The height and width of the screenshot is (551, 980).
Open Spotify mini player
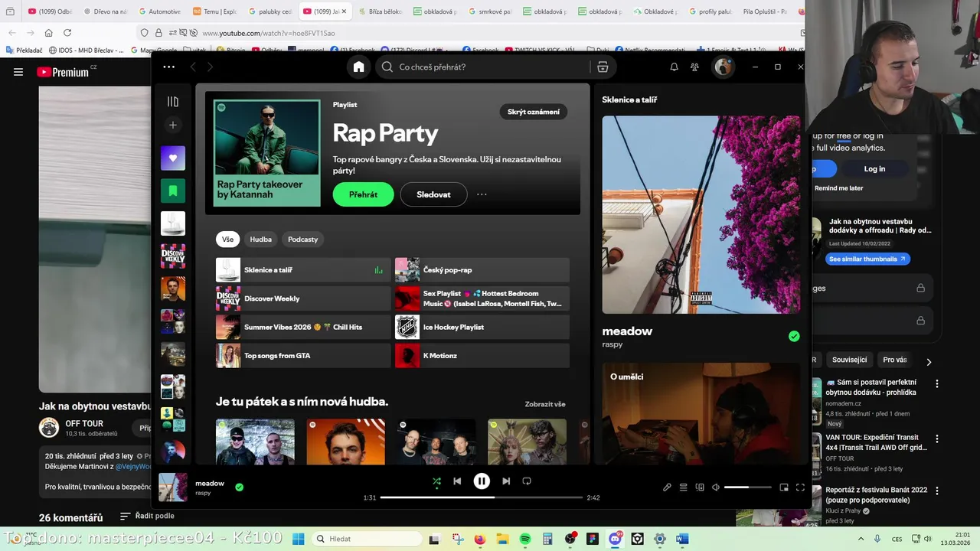coord(784,487)
